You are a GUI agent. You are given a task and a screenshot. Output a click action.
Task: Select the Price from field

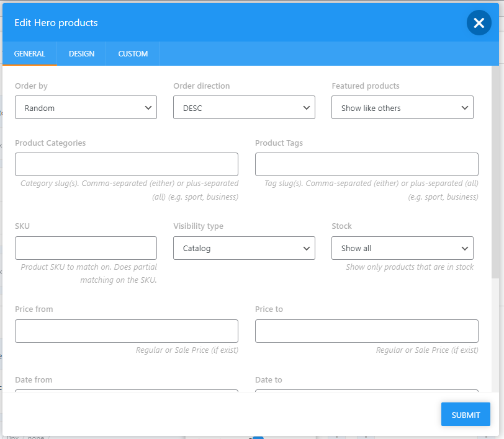tap(127, 331)
